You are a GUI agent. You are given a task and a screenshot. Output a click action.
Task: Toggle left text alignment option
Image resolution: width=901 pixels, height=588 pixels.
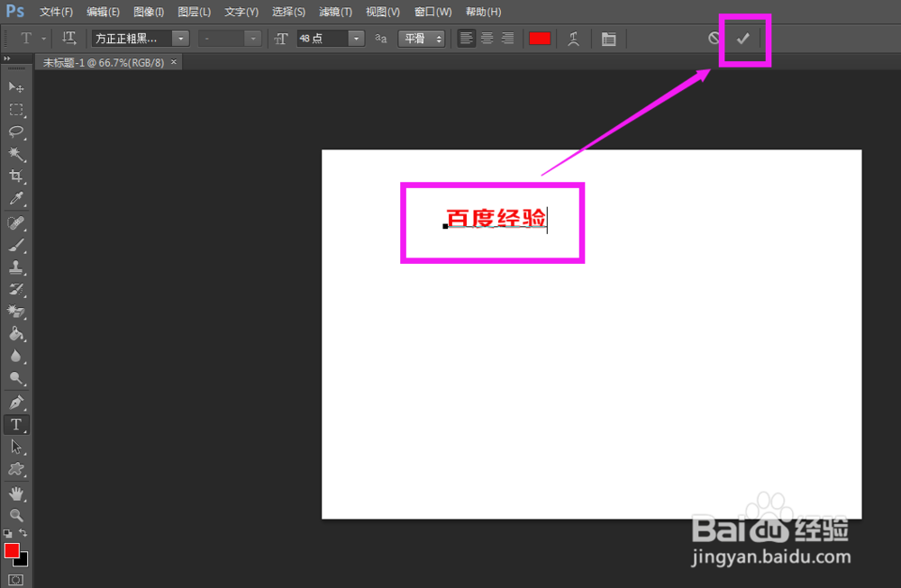tap(465, 38)
